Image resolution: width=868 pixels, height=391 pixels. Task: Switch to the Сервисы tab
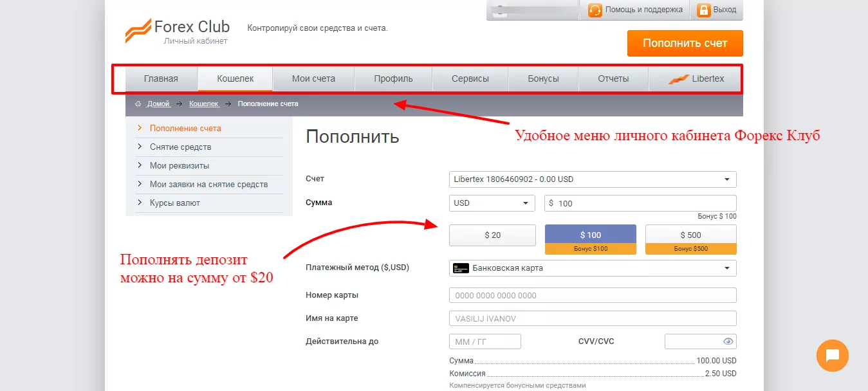[x=470, y=79]
